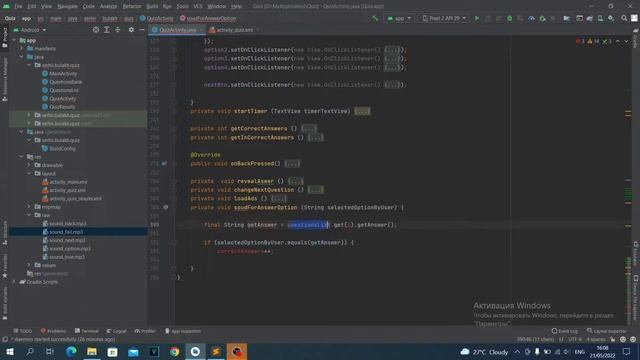Open the Android project view dropdown
640x360 pixels.
tap(30, 30)
